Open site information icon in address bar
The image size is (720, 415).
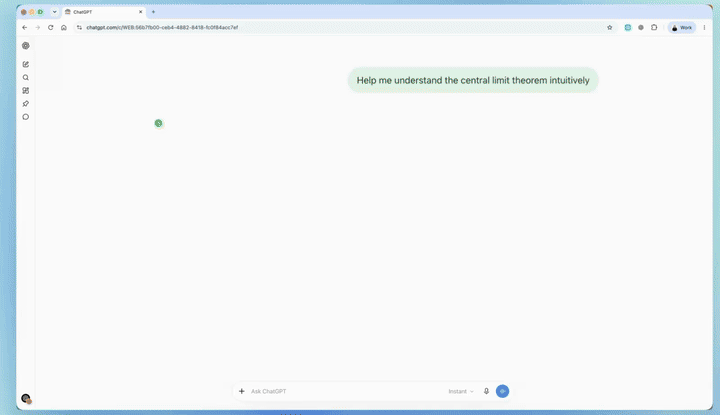point(79,28)
